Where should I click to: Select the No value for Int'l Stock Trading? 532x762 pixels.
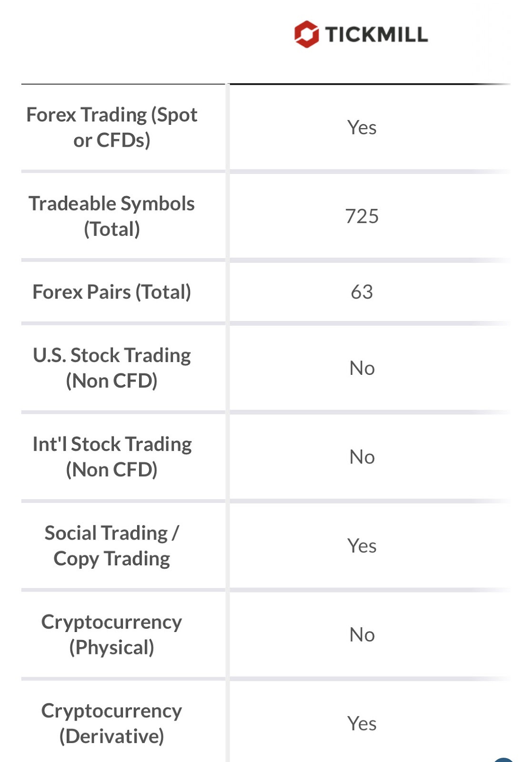click(x=362, y=457)
